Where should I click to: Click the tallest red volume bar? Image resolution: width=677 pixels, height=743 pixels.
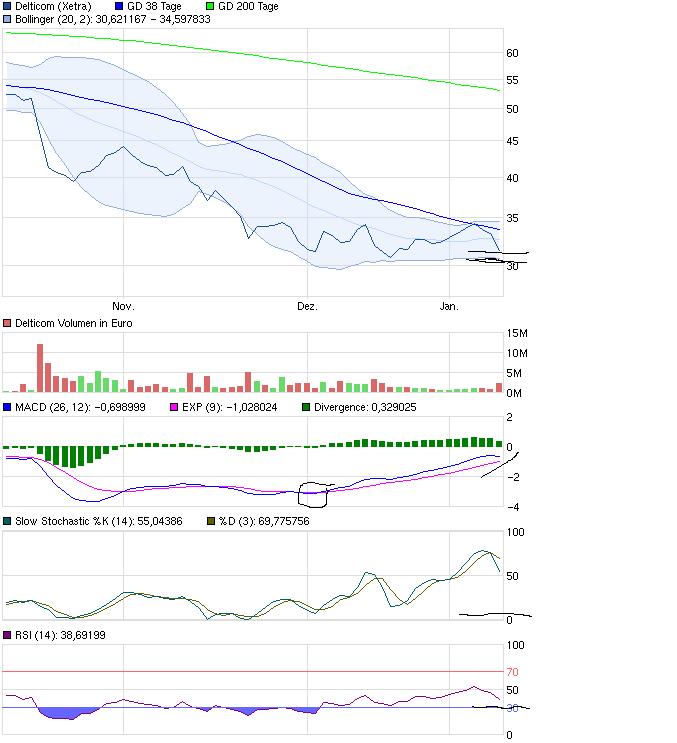tap(40, 367)
